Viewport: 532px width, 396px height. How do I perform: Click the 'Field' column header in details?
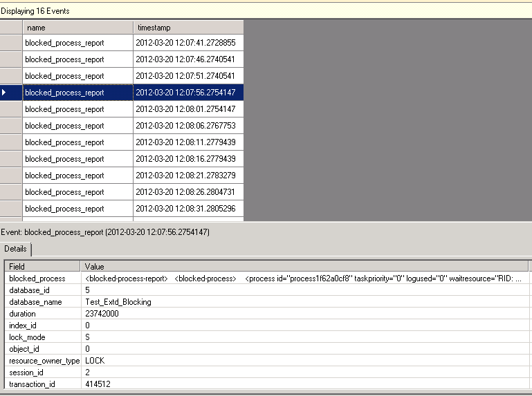(x=43, y=266)
